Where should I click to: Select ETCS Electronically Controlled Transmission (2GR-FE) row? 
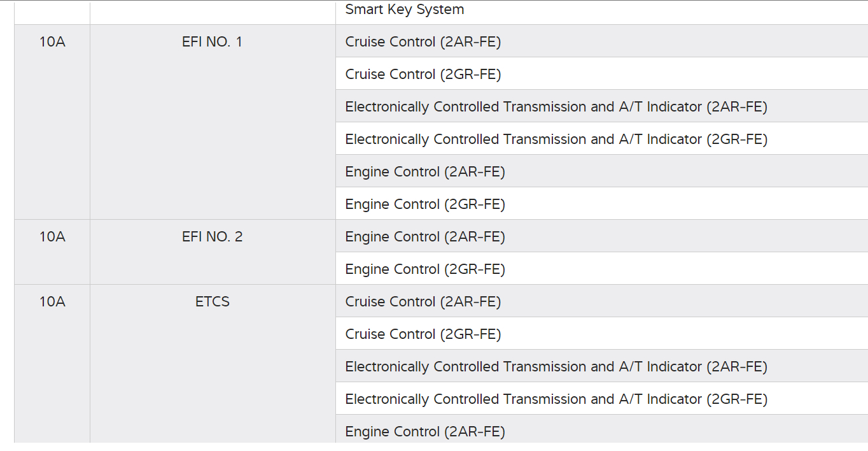[x=556, y=399]
